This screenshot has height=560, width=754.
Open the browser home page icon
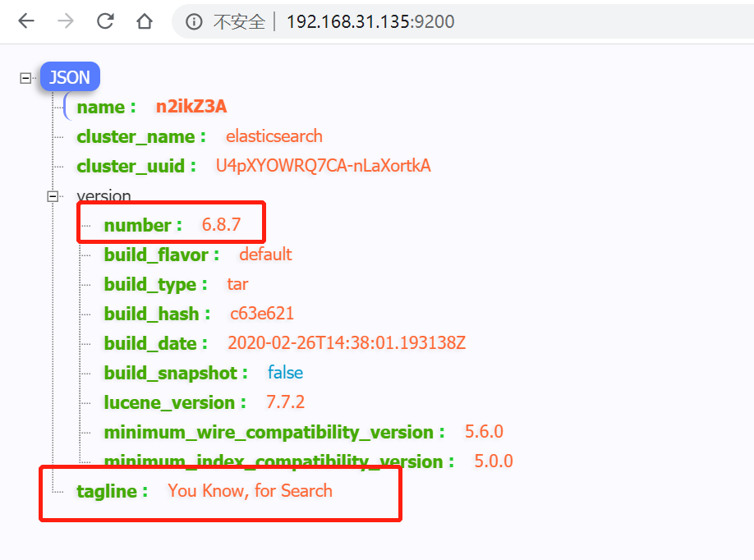tap(145, 21)
